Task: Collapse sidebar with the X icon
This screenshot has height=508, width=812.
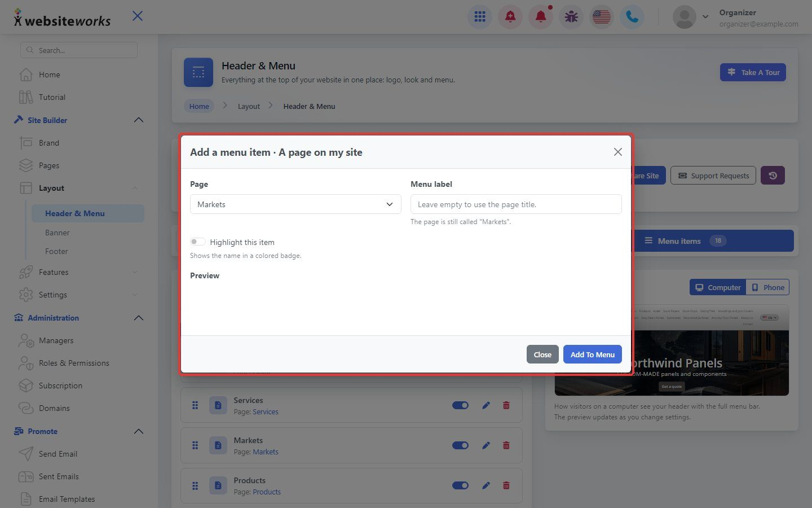Action: [138, 16]
